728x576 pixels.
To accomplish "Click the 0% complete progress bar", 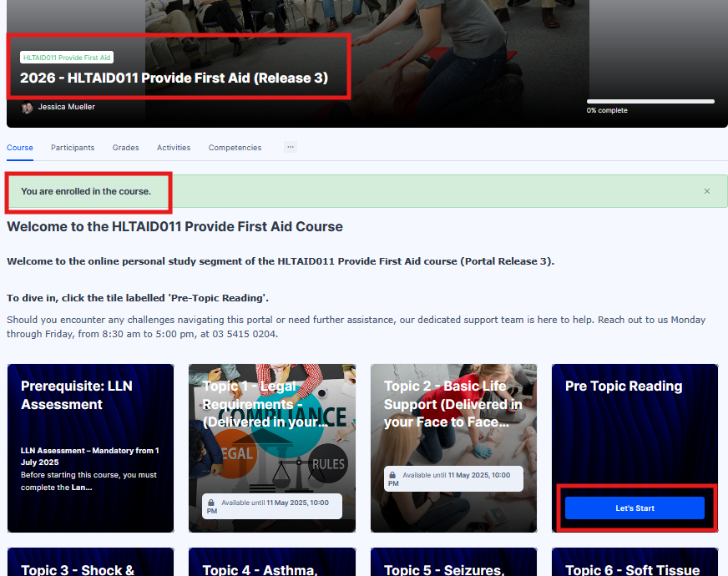I will [650, 102].
